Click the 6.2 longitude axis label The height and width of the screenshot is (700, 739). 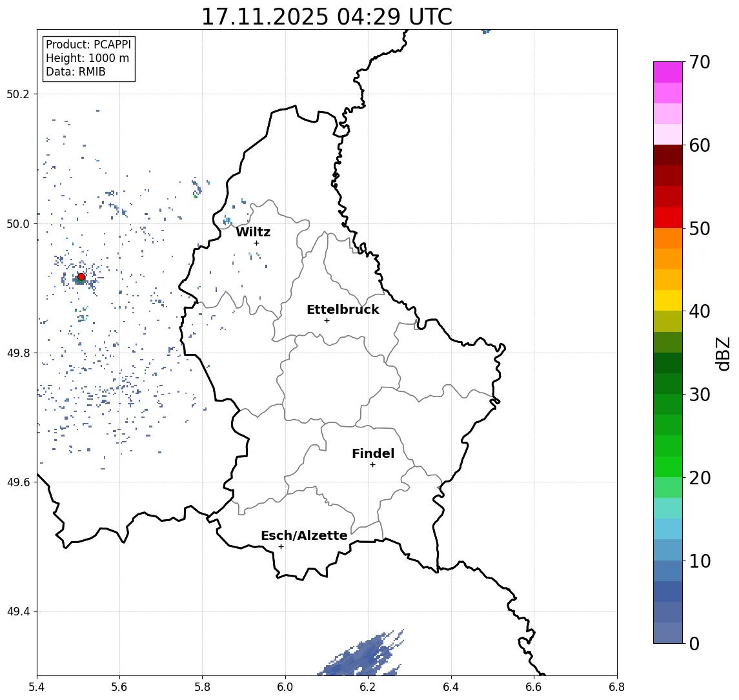[x=368, y=687]
